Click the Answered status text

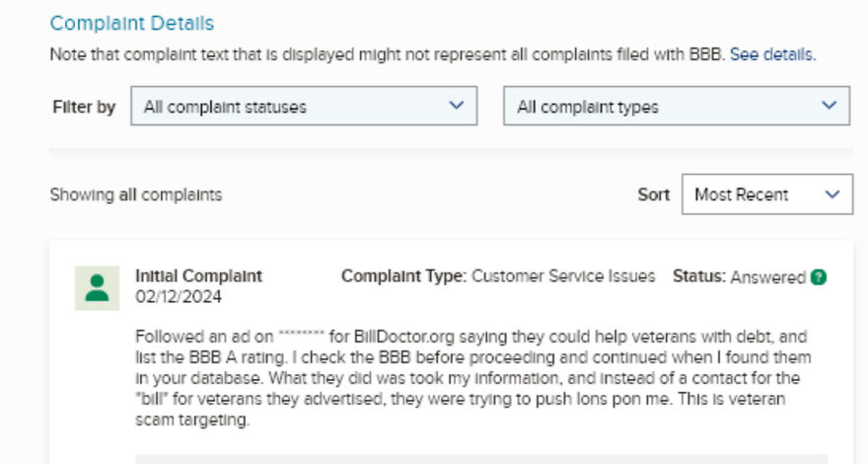767,277
